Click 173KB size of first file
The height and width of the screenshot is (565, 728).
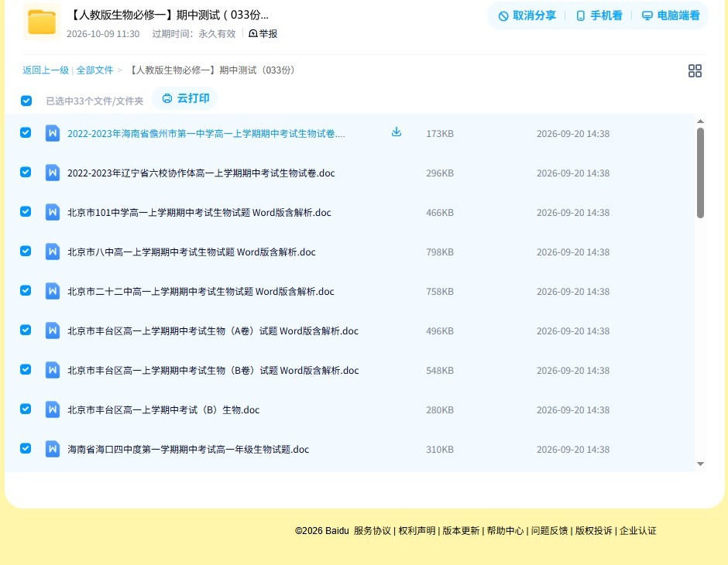[x=440, y=134]
